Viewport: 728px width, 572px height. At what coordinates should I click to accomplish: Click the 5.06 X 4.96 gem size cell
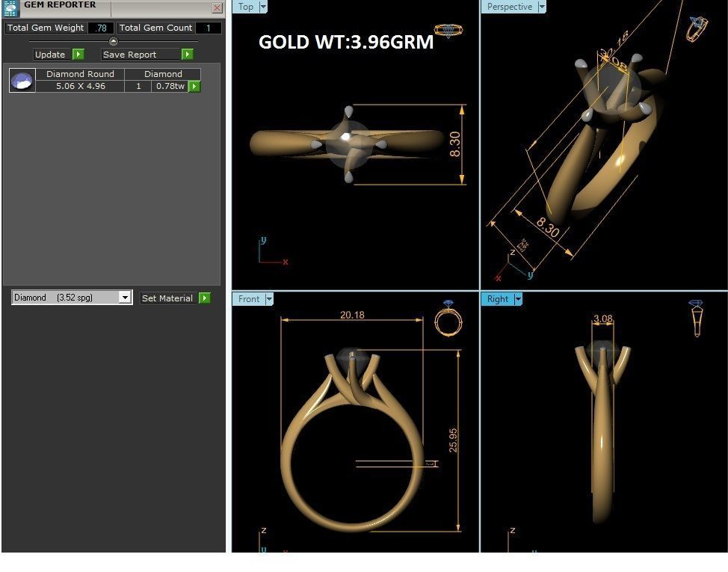click(80, 86)
